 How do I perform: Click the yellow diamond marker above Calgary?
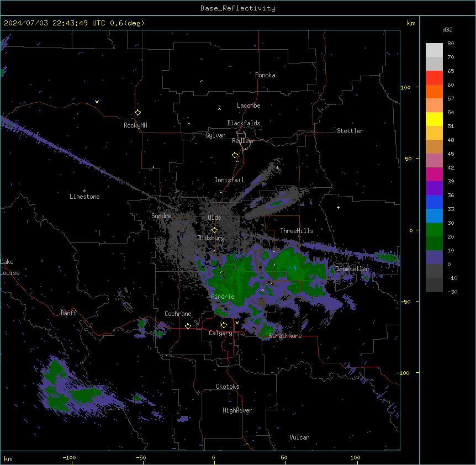click(224, 325)
